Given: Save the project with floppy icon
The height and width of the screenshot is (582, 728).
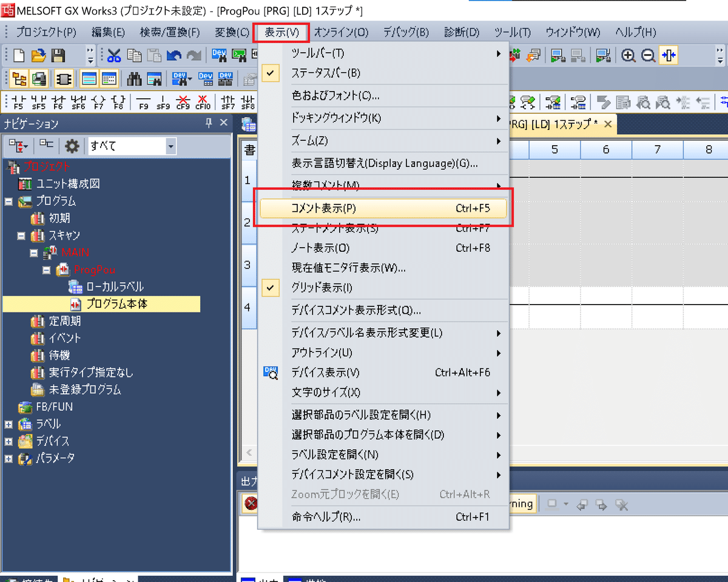Looking at the screenshot, I should tap(58, 56).
